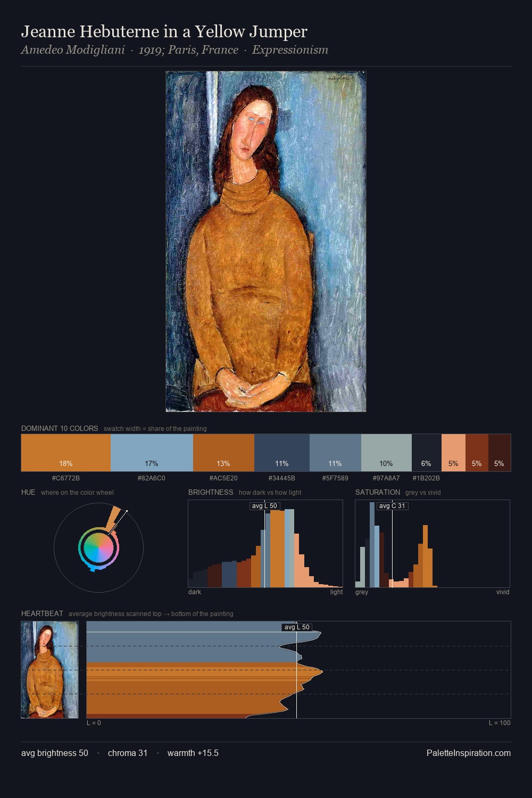
Task: Click the 'HUE' section heading
Action: (28, 492)
